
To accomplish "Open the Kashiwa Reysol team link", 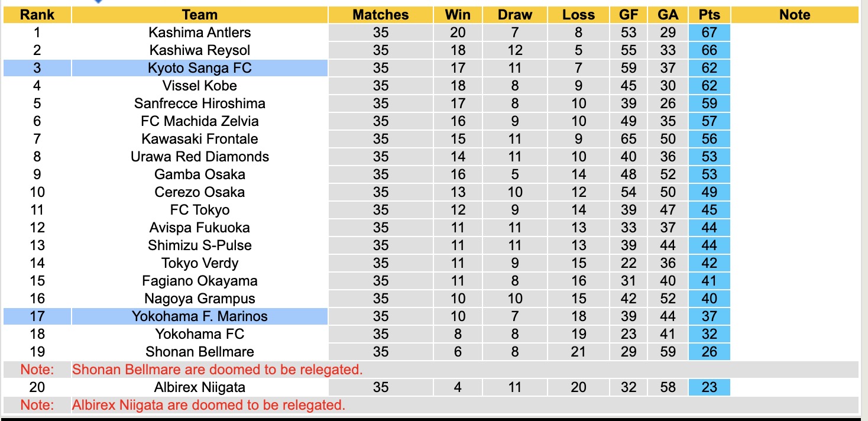I will coord(200,50).
